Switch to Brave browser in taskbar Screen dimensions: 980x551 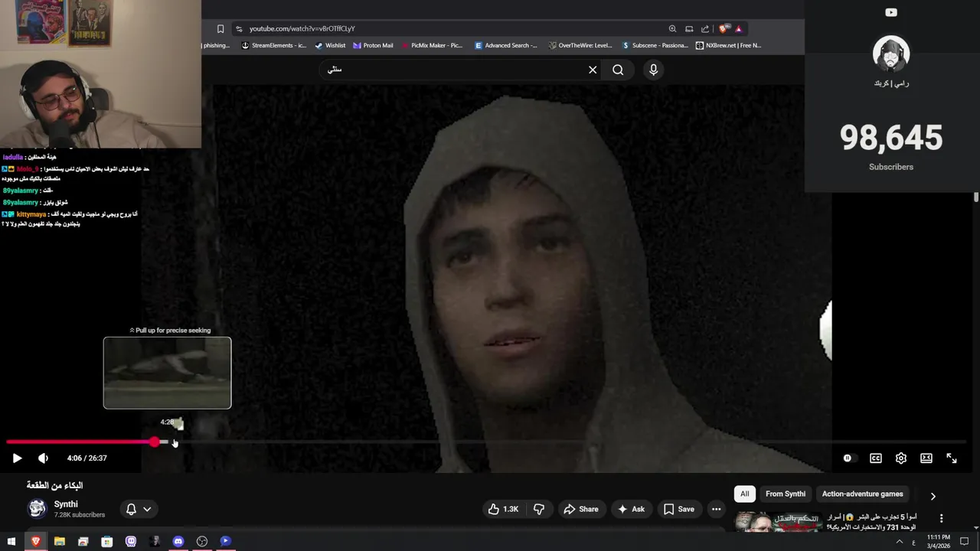pyautogui.click(x=35, y=541)
